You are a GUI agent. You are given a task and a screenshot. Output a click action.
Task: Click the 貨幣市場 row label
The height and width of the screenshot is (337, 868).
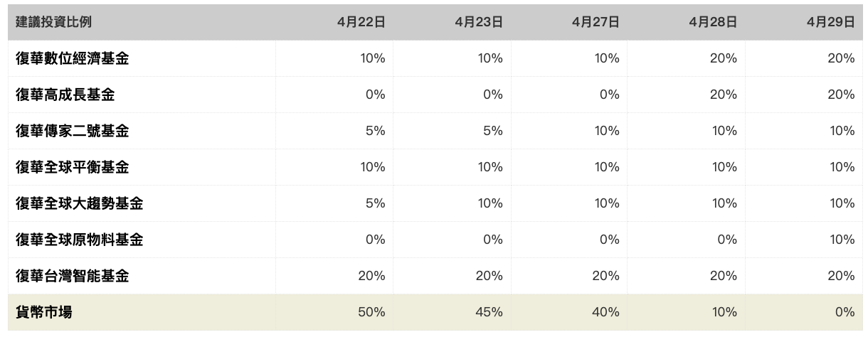[44, 312]
